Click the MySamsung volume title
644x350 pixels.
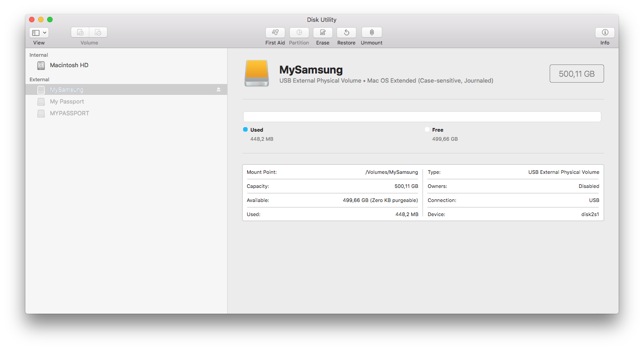click(x=311, y=70)
